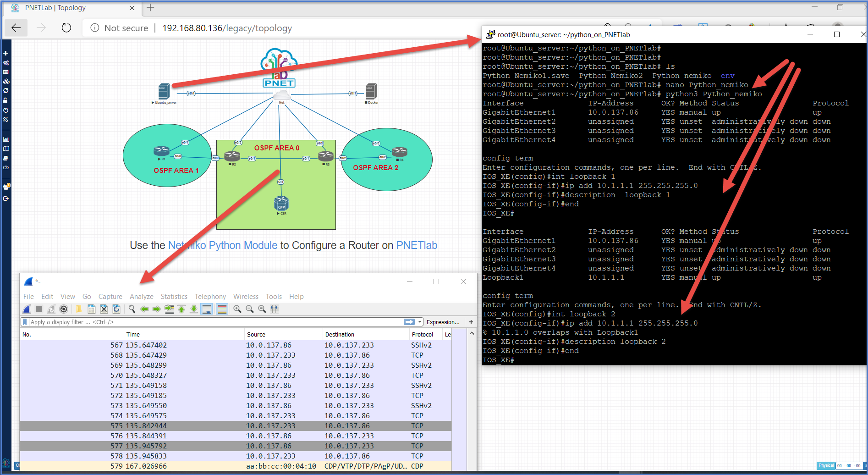This screenshot has height=475, width=868.
Task: Reload the capture file
Action: click(116, 309)
